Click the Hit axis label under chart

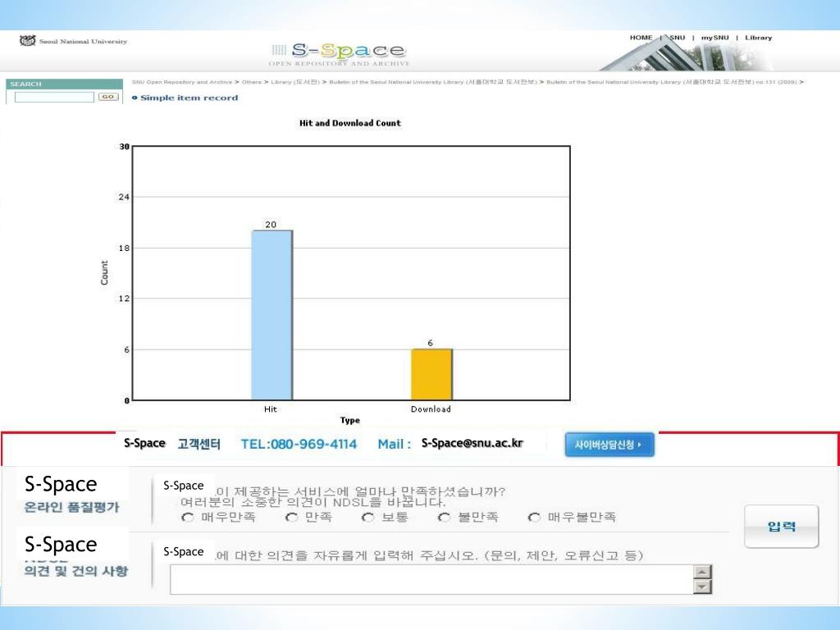271,409
